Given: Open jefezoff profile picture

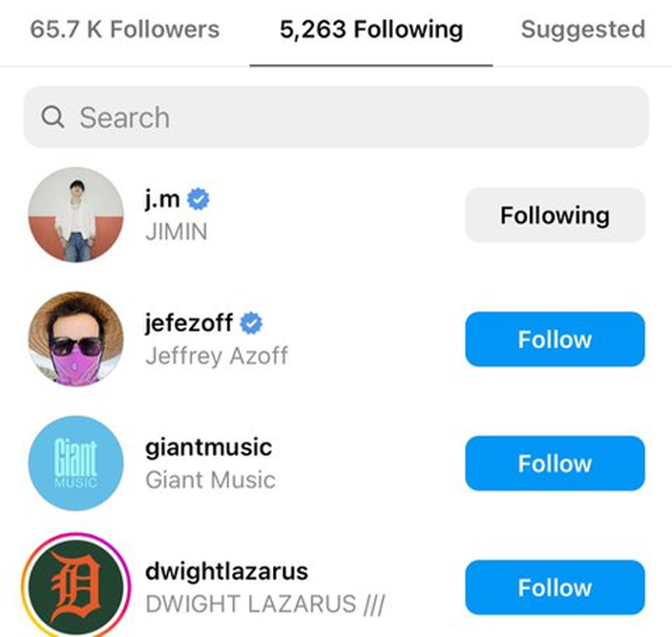Looking at the screenshot, I should [x=76, y=339].
